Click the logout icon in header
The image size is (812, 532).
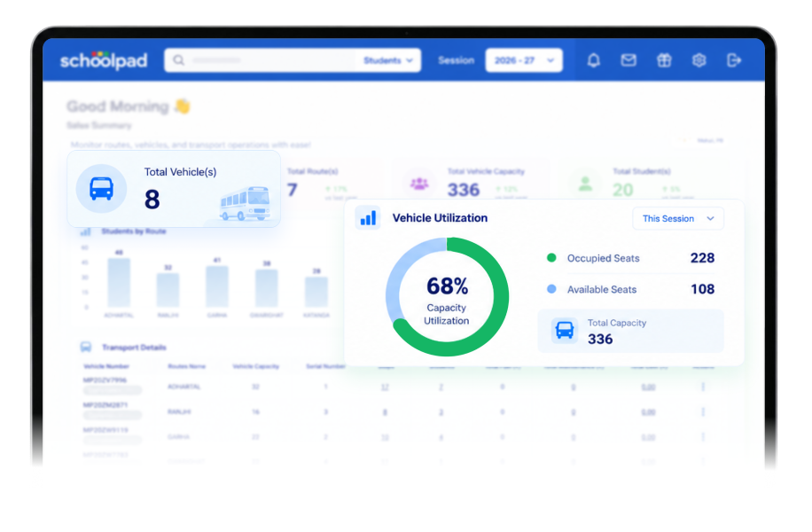734,60
